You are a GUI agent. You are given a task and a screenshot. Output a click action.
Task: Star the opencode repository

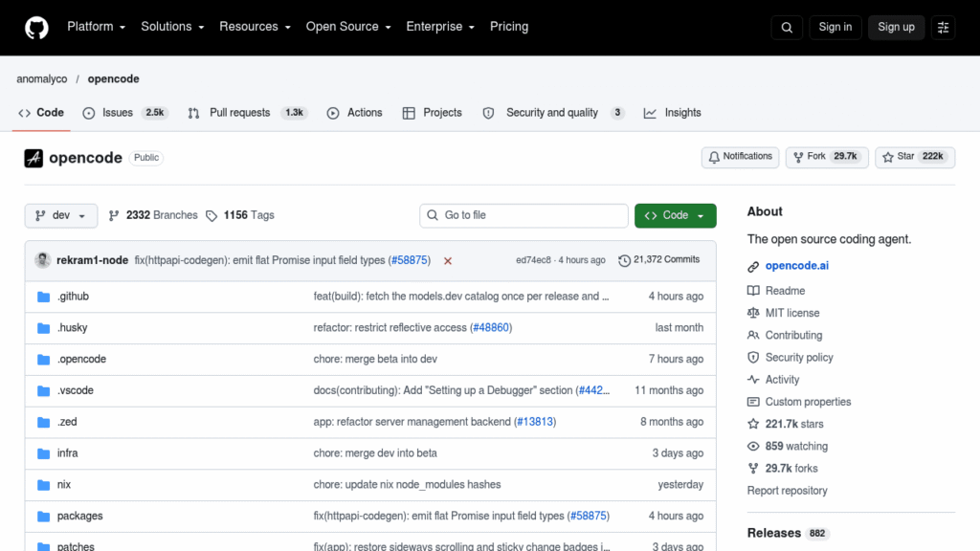click(x=915, y=157)
